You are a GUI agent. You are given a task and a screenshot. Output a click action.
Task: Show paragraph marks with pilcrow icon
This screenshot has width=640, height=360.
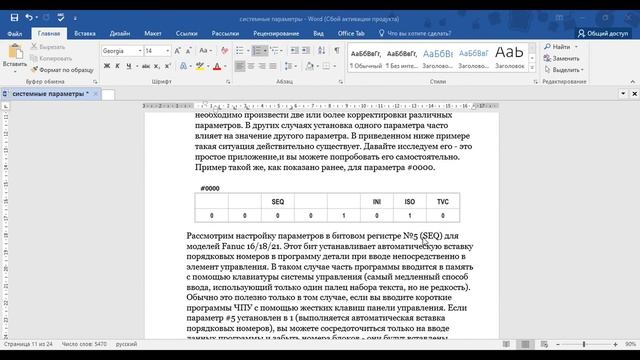pos(337,51)
